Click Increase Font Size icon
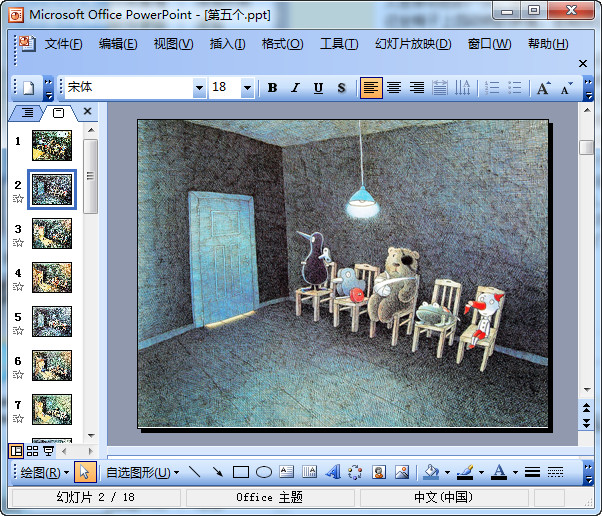 pyautogui.click(x=543, y=88)
